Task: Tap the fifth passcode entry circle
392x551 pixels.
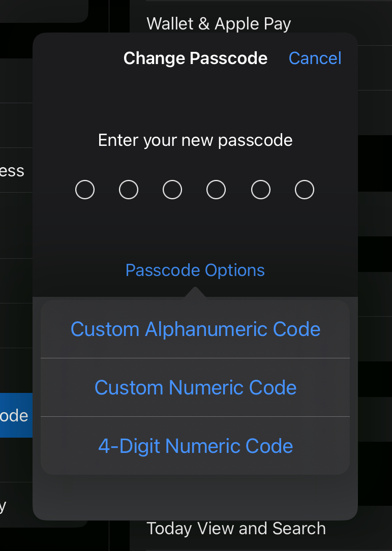Action: click(x=260, y=190)
